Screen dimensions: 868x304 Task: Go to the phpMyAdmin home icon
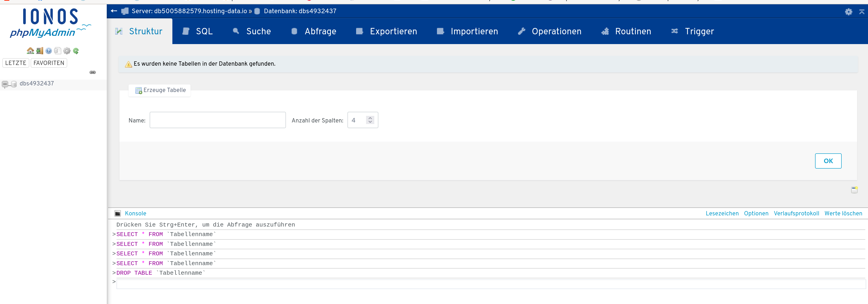30,51
